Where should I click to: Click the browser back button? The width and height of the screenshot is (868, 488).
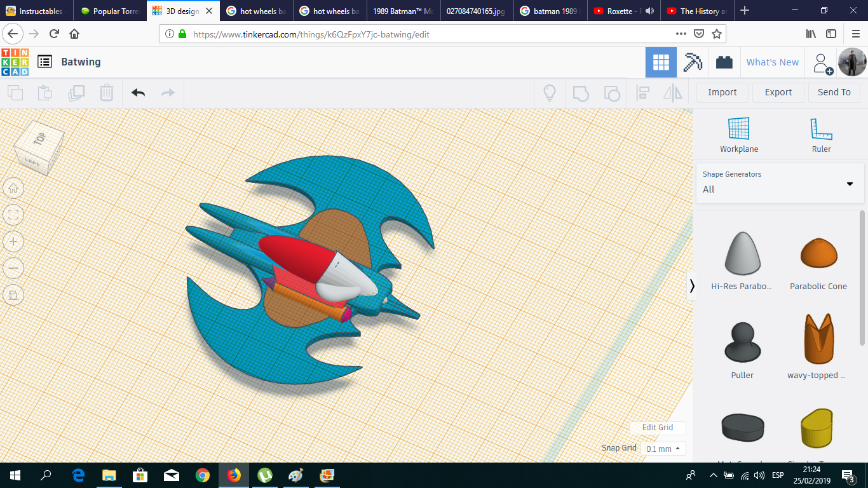coord(14,34)
